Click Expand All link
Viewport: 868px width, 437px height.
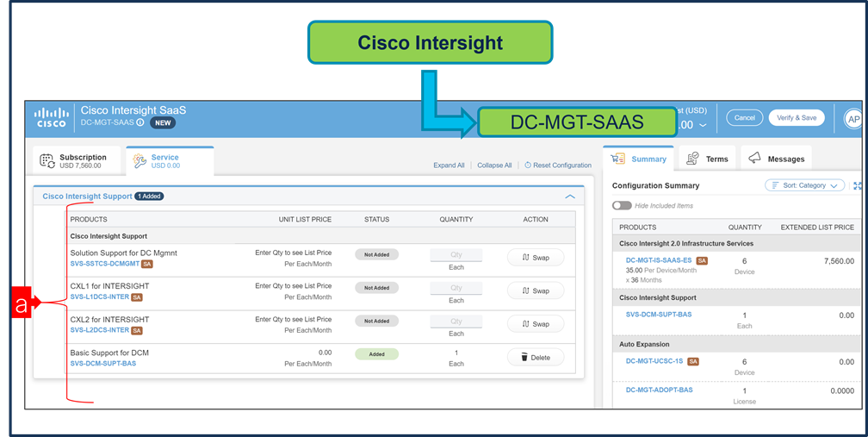click(x=449, y=165)
